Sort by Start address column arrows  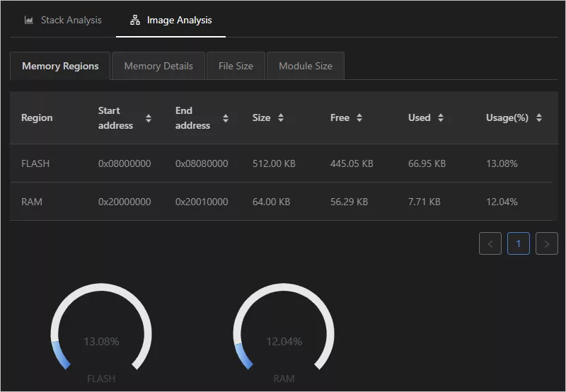coord(149,118)
